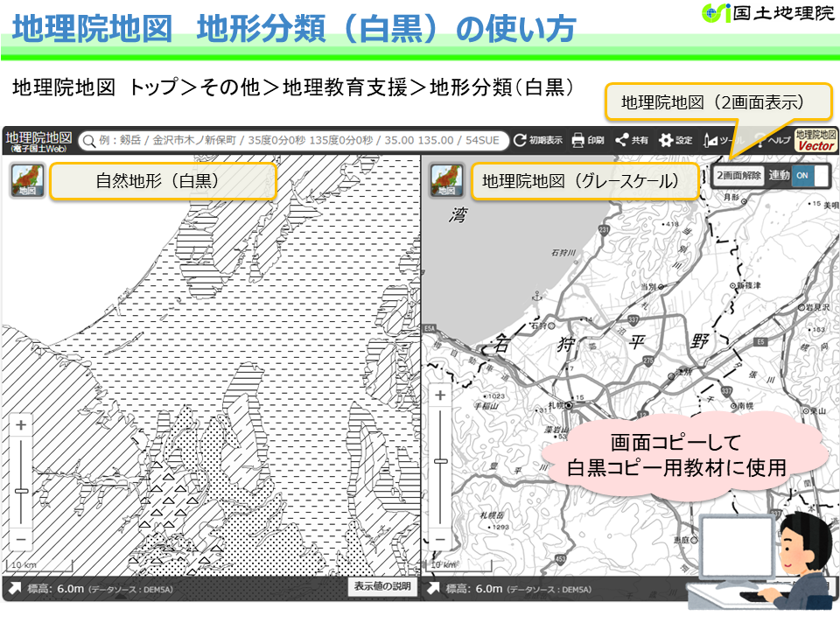Open left pane map layer icon
This screenshot has height=630, width=840.
[x=27, y=180]
